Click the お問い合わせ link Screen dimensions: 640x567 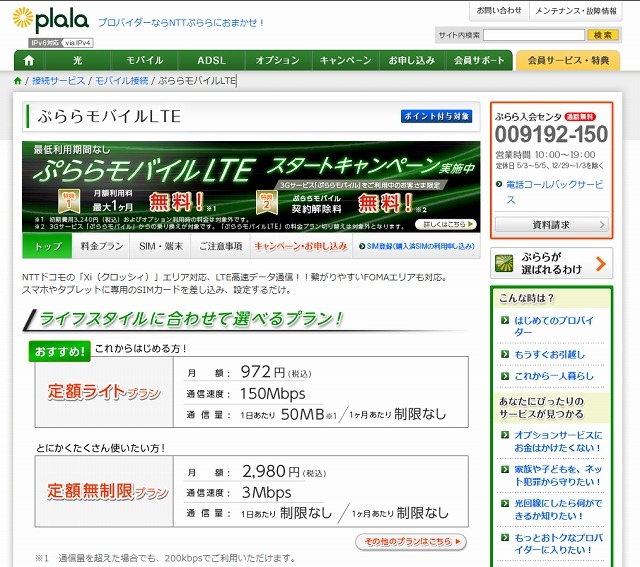coord(499,11)
